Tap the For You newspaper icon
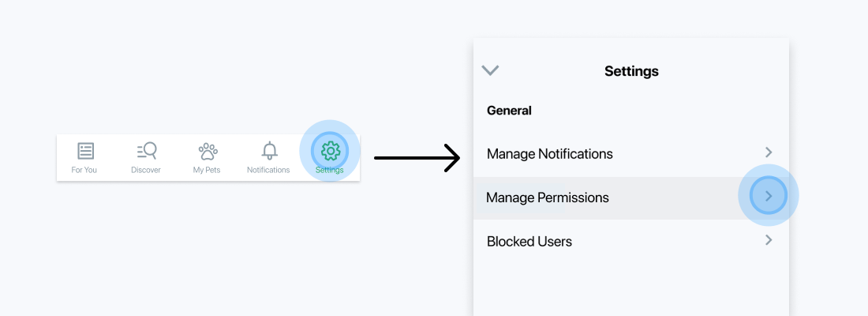868x316 pixels. (x=85, y=151)
